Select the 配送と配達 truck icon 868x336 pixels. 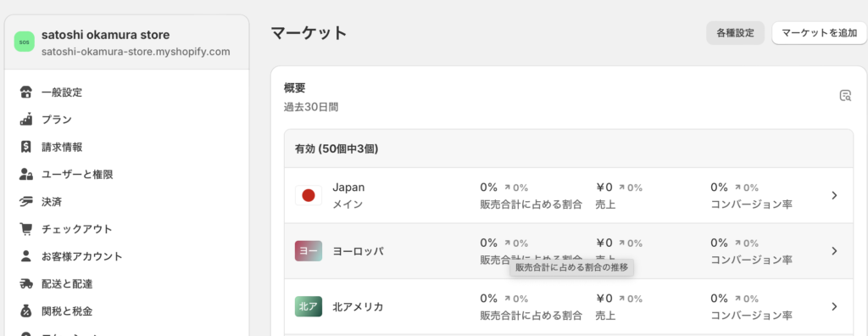click(x=25, y=284)
